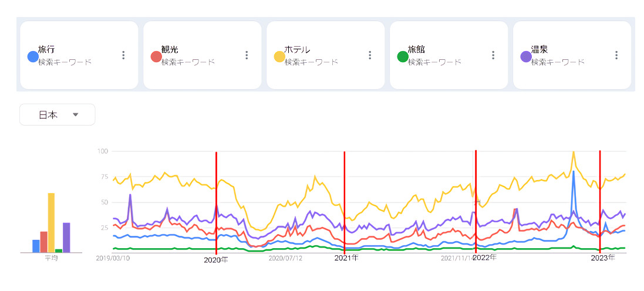Image resolution: width=644 pixels, height=291 pixels.
Task: Click the yellow dot beside ホテル
Action: pyautogui.click(x=279, y=56)
